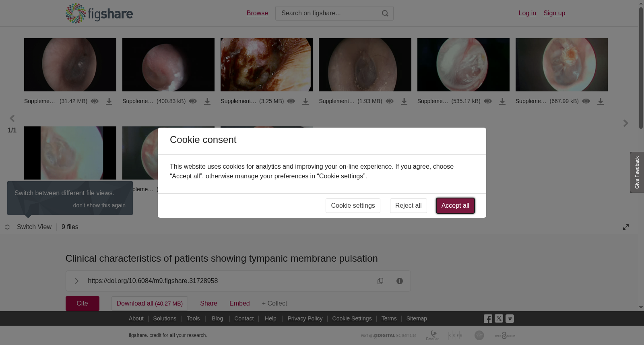Preview the 31.42 MB file via eye icon
This screenshot has height=345, width=644.
coord(95,101)
